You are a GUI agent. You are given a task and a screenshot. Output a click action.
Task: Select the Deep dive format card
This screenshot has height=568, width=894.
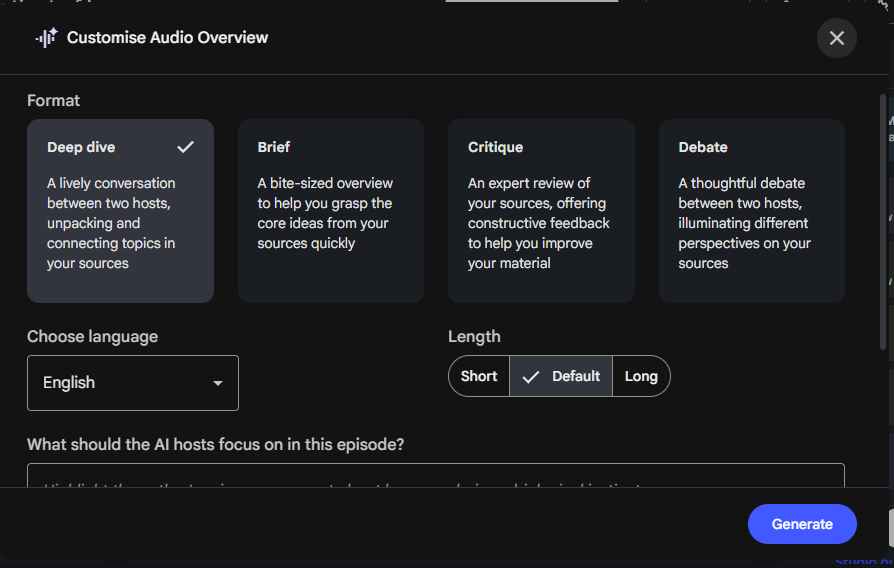coord(120,211)
